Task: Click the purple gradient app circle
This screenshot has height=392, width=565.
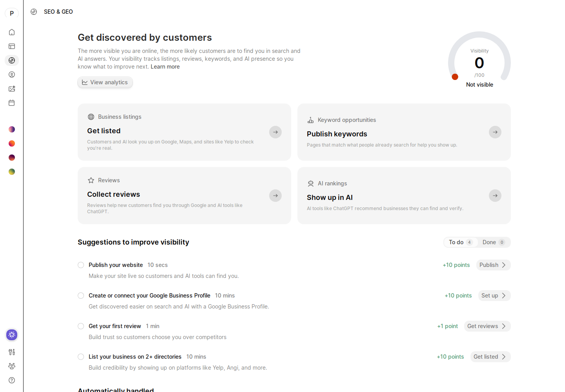Action: pyautogui.click(x=12, y=129)
